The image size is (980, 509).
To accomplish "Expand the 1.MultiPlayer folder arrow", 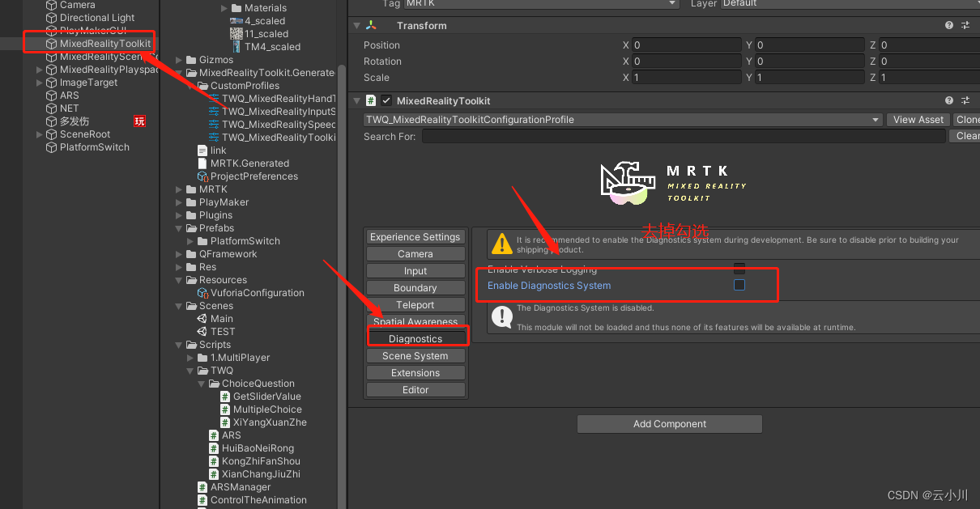I will pos(191,358).
